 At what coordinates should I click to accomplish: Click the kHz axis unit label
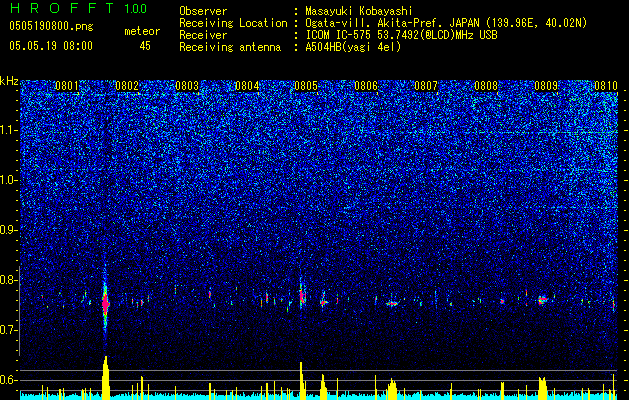pyautogui.click(x=9, y=81)
